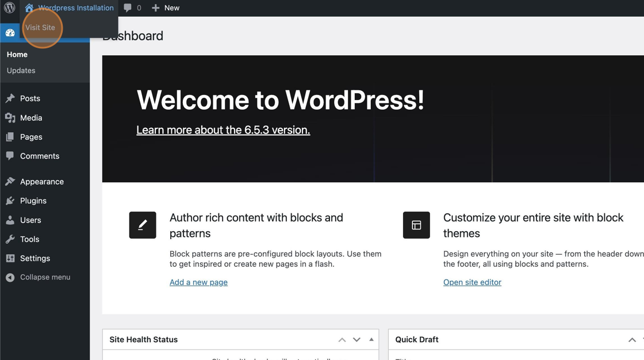This screenshot has height=360, width=644.
Task: Move Site Health Status panel up
Action: [x=342, y=340]
